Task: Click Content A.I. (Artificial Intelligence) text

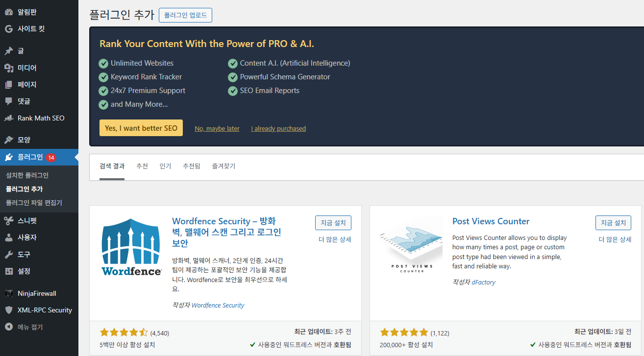Action: pyautogui.click(x=295, y=63)
